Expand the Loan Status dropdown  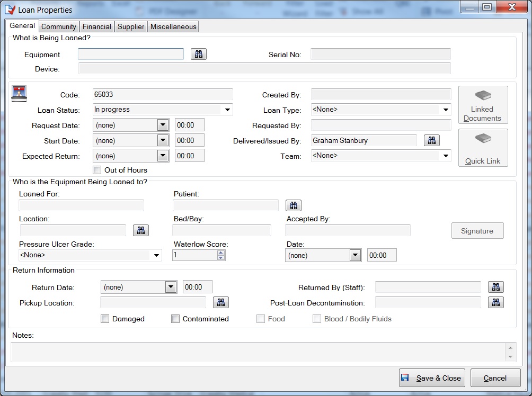227,110
